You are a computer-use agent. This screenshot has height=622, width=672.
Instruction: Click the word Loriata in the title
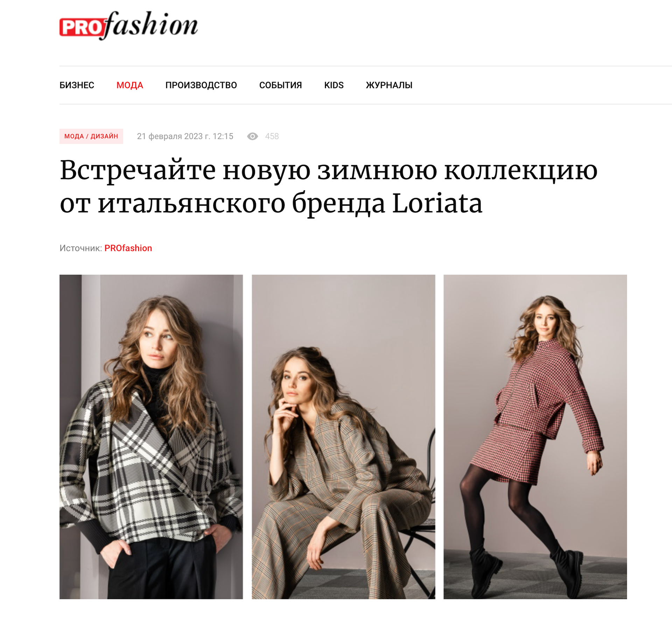(x=437, y=203)
